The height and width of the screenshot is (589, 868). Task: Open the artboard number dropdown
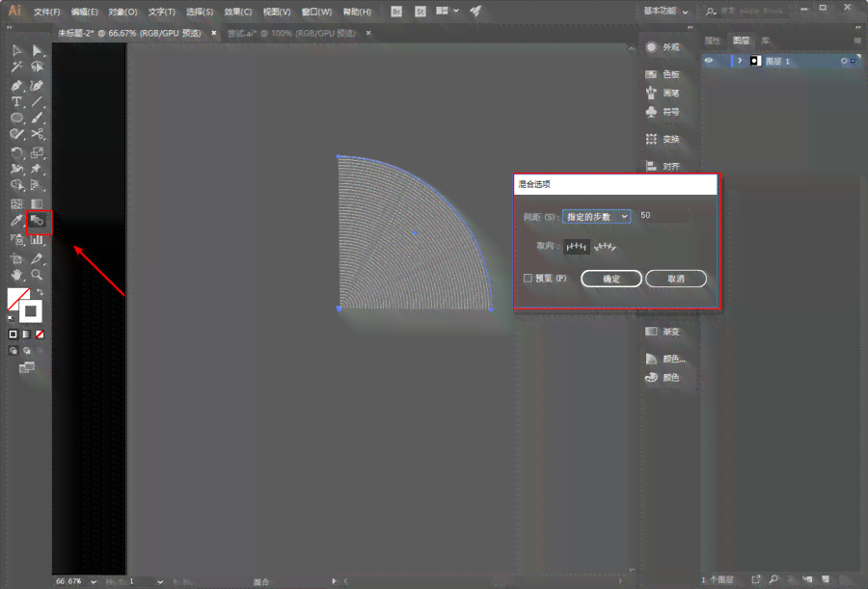(160, 582)
